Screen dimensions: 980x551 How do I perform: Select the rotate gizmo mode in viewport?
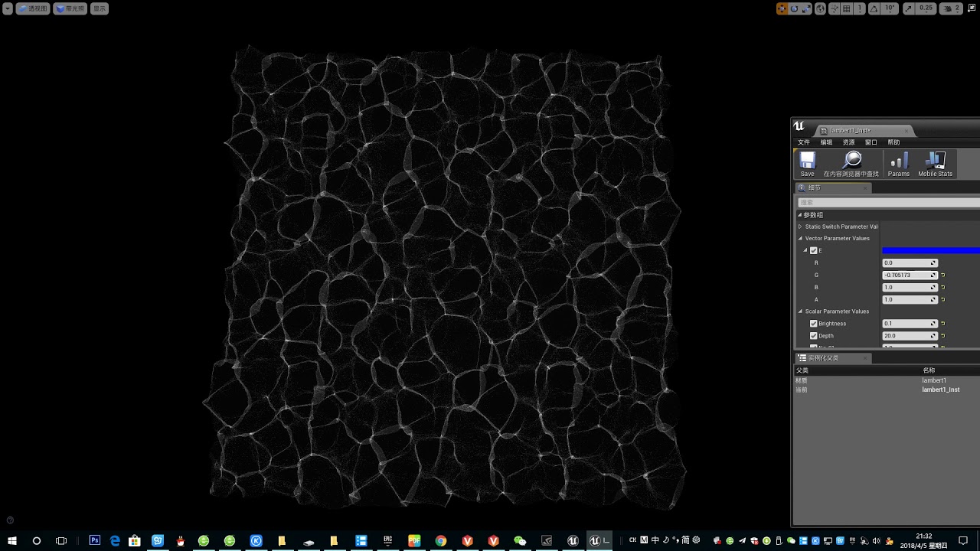click(x=794, y=8)
